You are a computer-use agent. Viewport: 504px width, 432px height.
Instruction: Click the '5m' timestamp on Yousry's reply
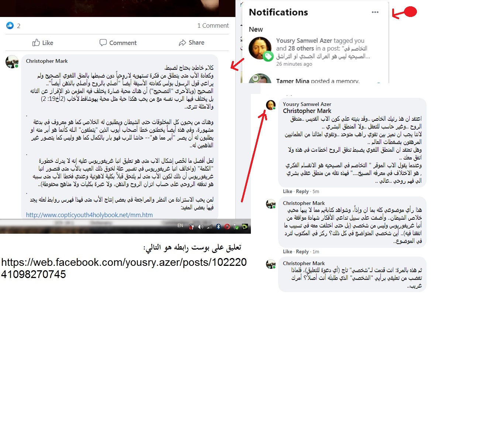[x=316, y=191]
